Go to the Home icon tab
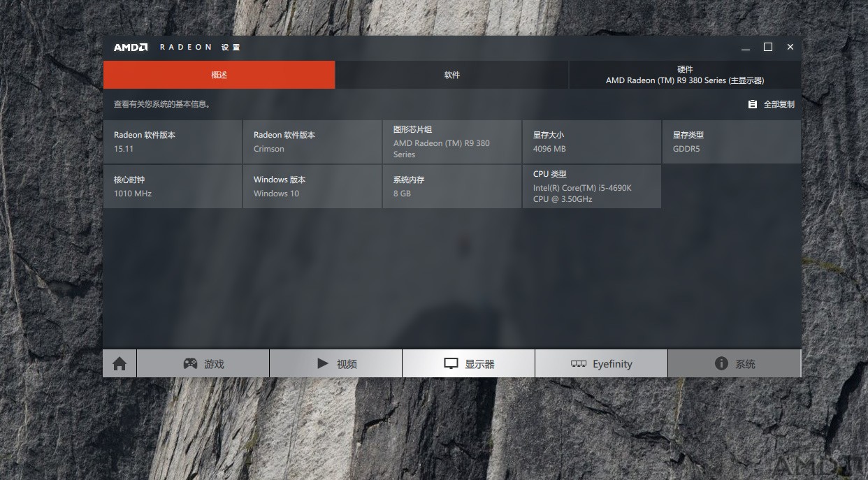 click(x=120, y=363)
